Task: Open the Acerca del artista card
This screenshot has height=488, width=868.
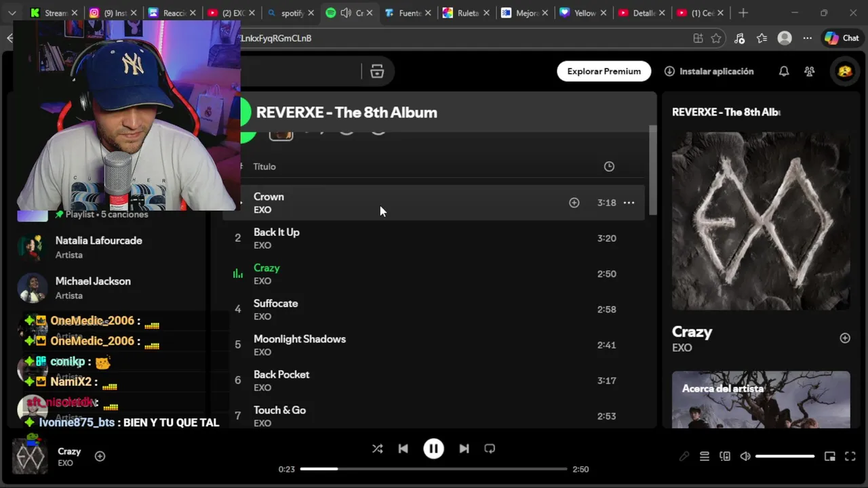Action: [x=761, y=400]
